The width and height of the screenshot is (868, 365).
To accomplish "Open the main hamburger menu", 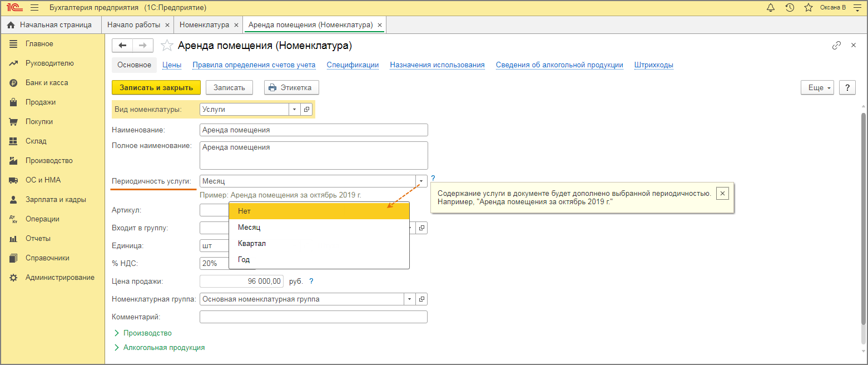I will (x=34, y=8).
